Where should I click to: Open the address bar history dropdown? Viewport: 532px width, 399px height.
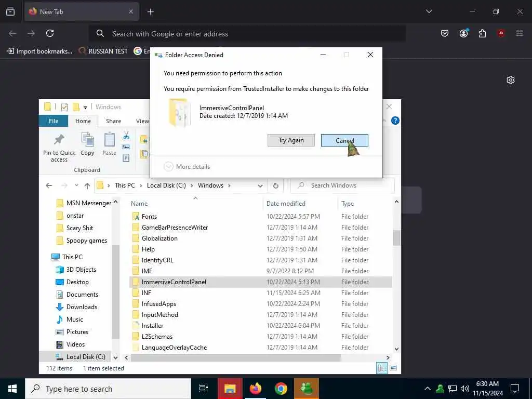(260, 185)
